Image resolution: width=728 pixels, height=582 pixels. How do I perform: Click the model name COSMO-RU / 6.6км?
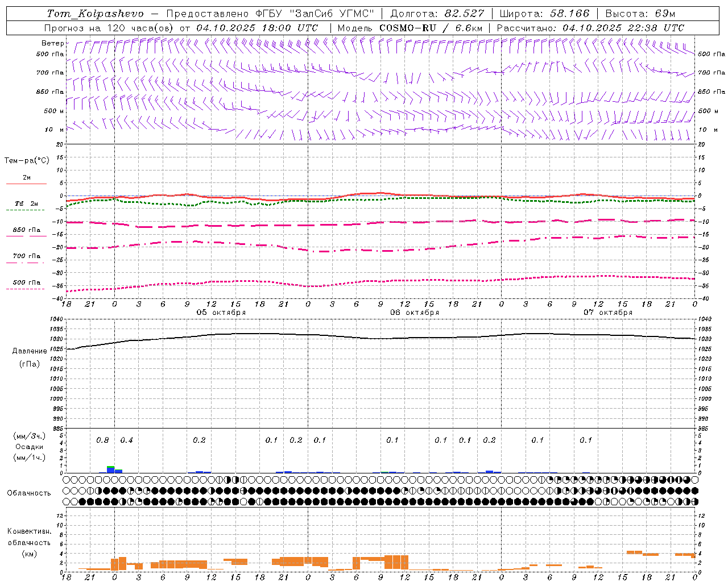pos(431,28)
